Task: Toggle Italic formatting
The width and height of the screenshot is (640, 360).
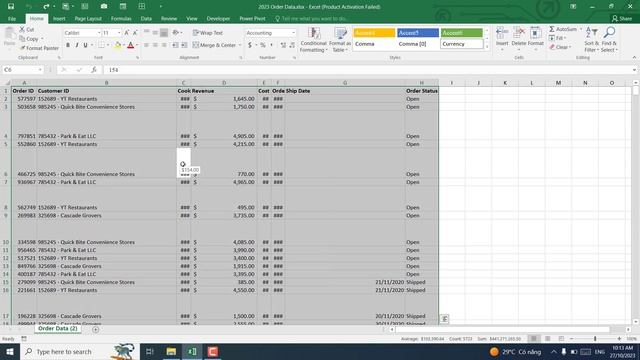Action: click(x=76, y=45)
